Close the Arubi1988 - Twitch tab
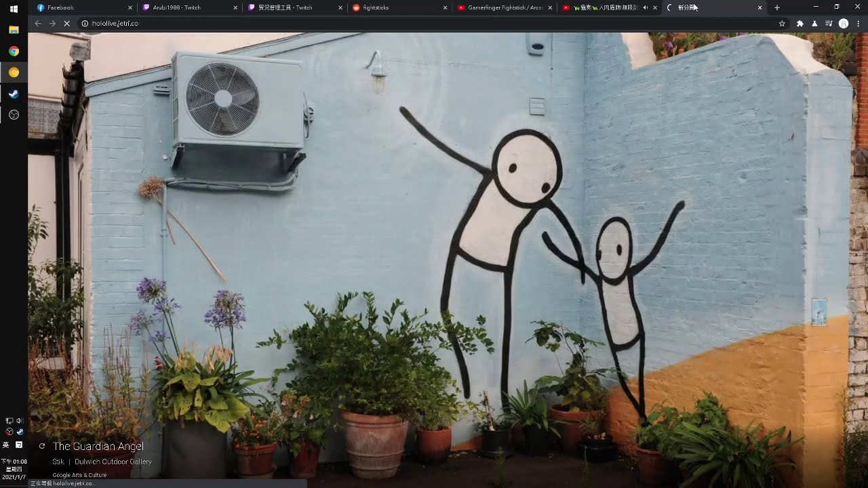 coord(235,7)
